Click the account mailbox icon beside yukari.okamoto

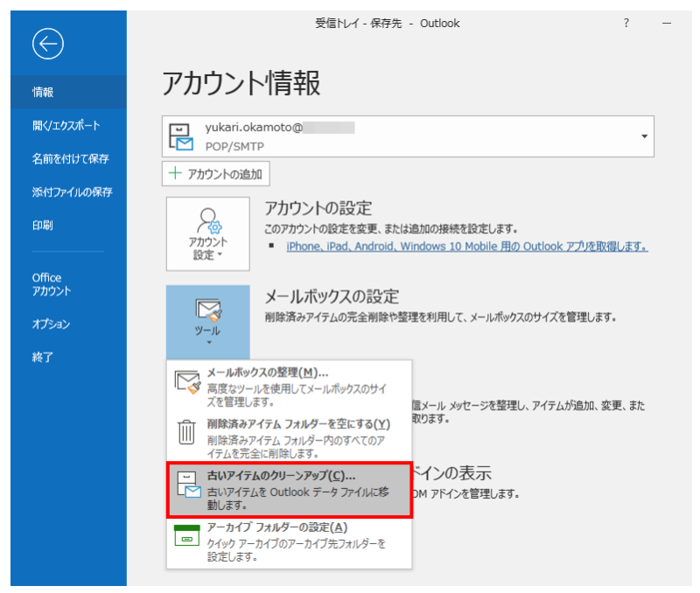[181, 137]
